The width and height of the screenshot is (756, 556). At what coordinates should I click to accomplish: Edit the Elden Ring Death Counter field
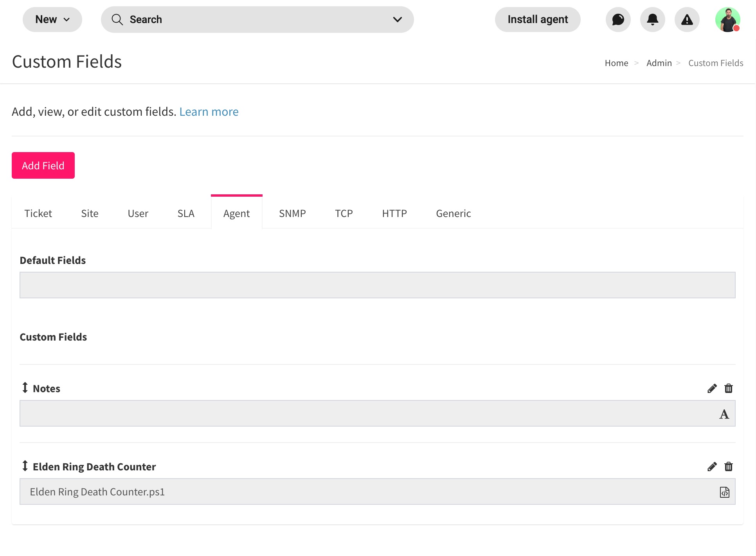point(712,466)
